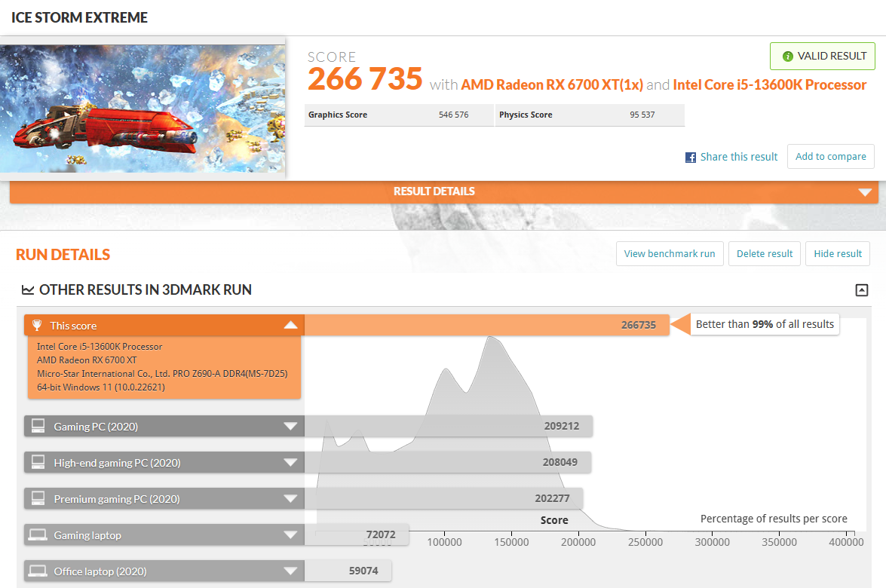This screenshot has width=886, height=588.
Task: Click Delete result button
Action: [x=765, y=253]
